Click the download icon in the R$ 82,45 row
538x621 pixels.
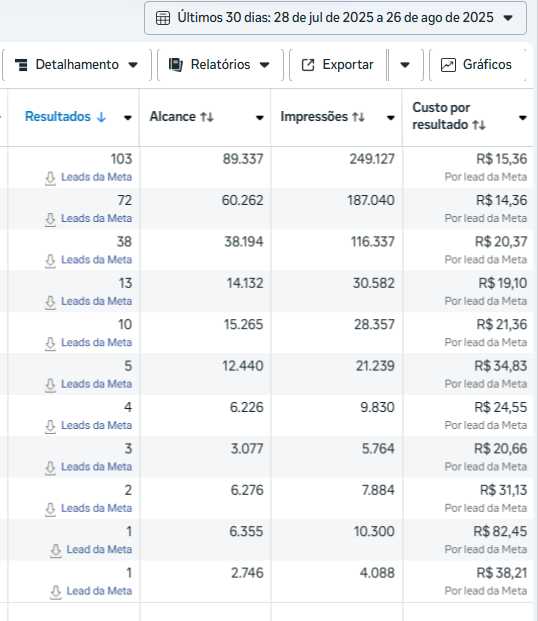click(x=56, y=551)
